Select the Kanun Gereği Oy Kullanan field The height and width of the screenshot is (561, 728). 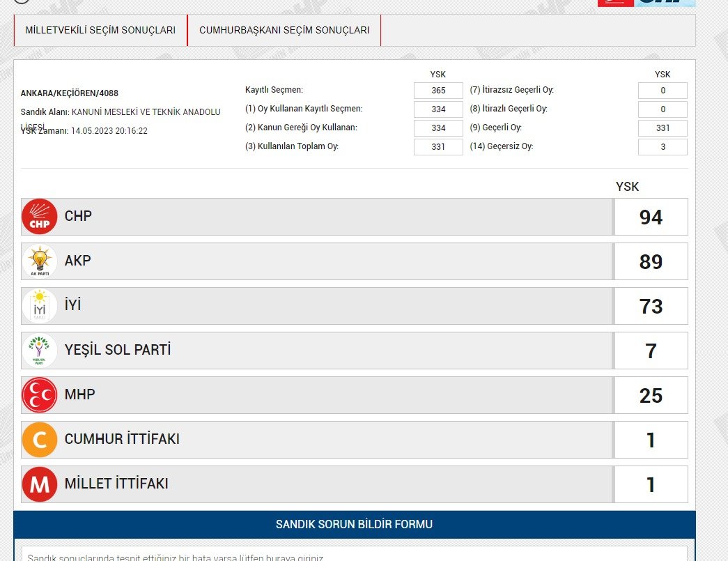tap(438, 128)
